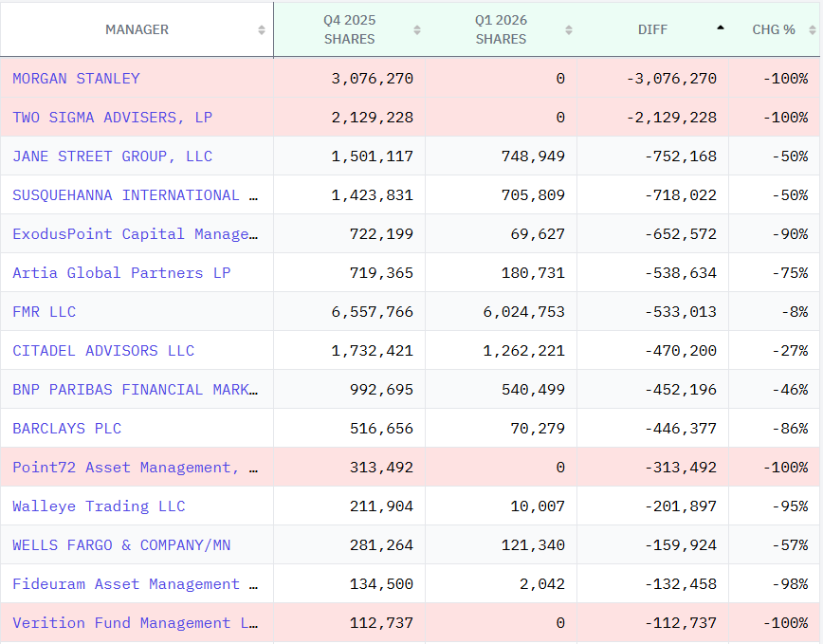Select Jane Street Q1 value 748,949
Screen dimensions: 823x644
click(x=533, y=156)
